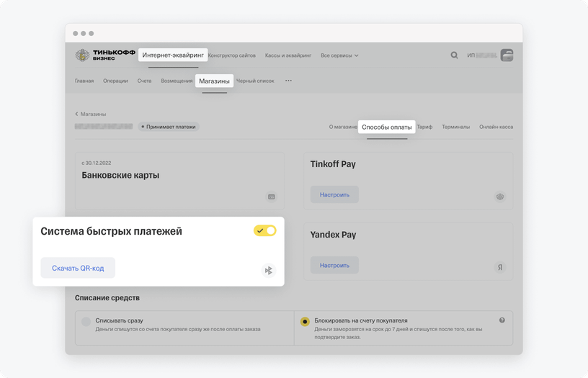Image resolution: width=588 pixels, height=378 pixels.
Task: Click the Банковские карты card title
Action: [x=120, y=176]
